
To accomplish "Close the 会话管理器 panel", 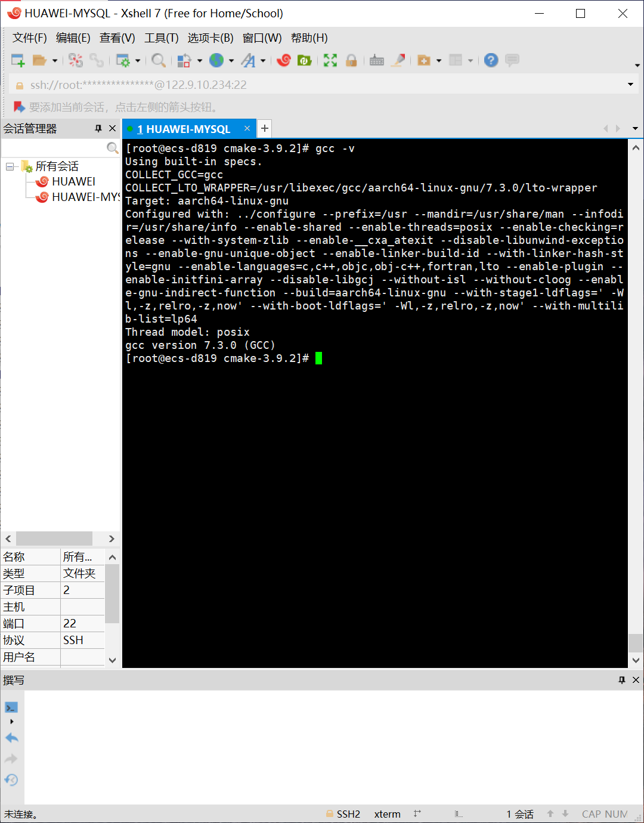I will [x=112, y=128].
